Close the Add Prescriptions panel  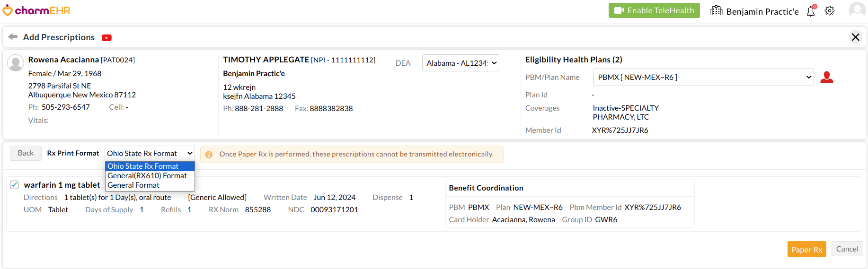pyautogui.click(x=855, y=37)
